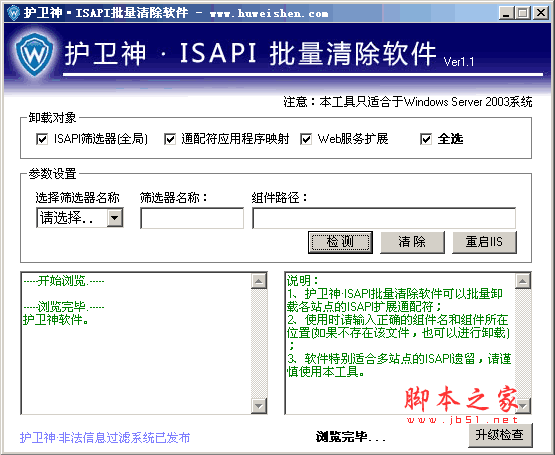This screenshot has height=455, width=555.
Task: Click the 重启IIS button
Action: 484,242
